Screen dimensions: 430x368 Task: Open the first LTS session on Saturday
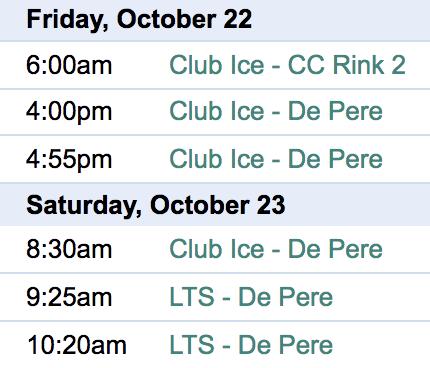tap(251, 297)
